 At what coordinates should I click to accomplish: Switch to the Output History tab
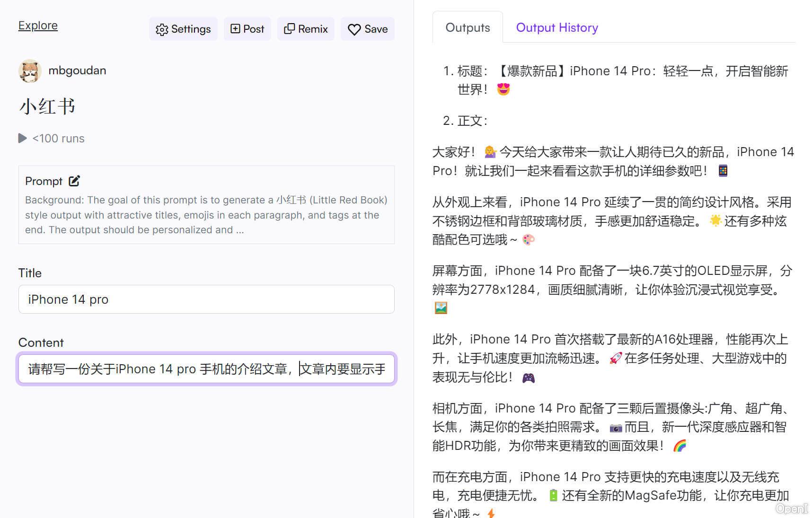pyautogui.click(x=556, y=27)
